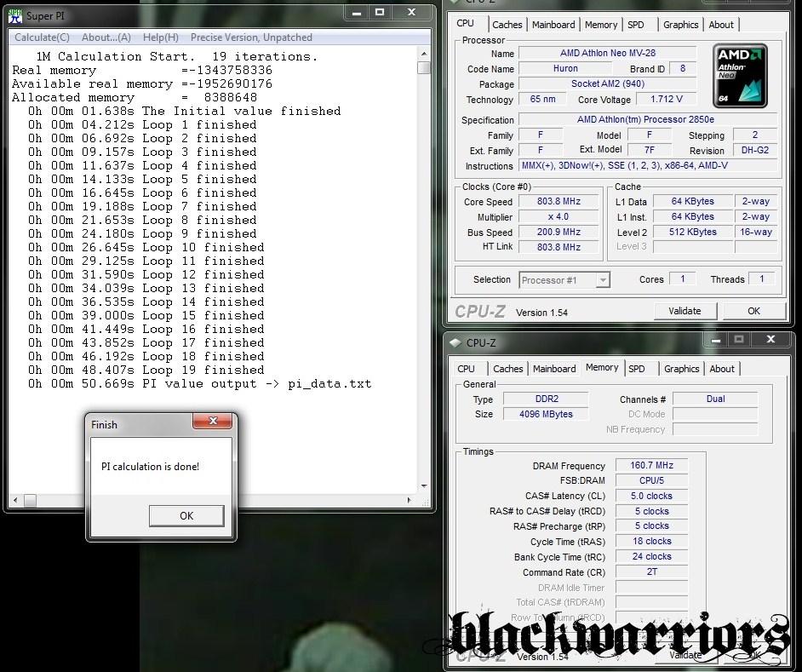The width and height of the screenshot is (802, 672).
Task: Click 'Precise Version, Unpatched' in Super PI menu bar
Action: (x=251, y=37)
